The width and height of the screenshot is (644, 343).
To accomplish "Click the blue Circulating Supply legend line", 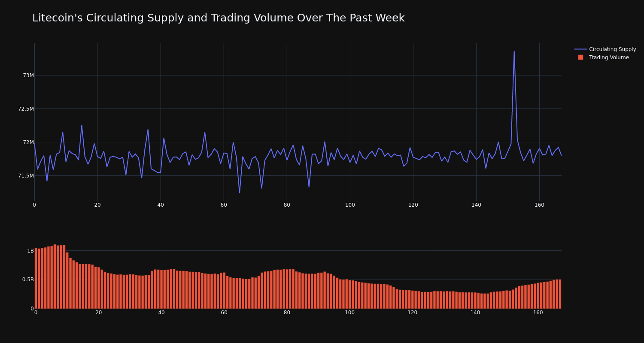I will pyautogui.click(x=580, y=49).
